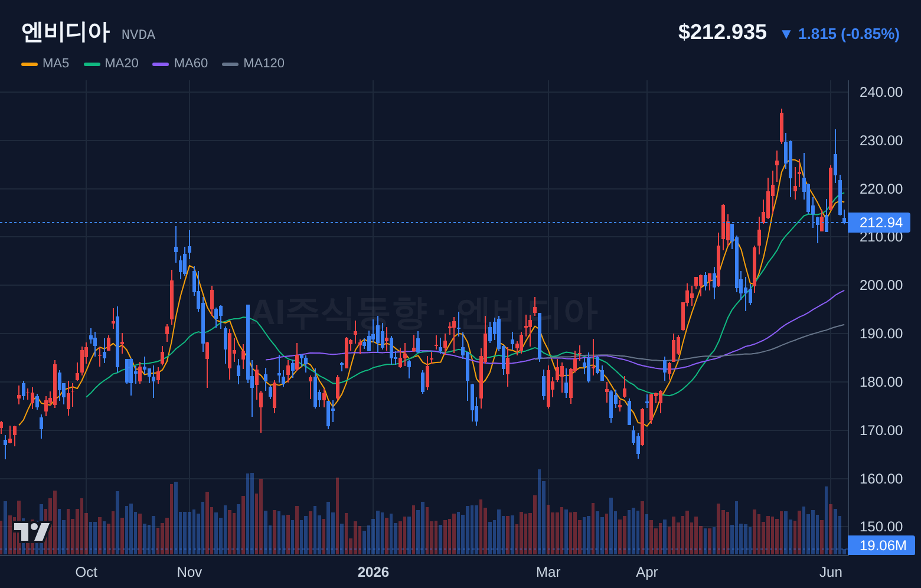Image resolution: width=921 pixels, height=588 pixels.
Task: Click the Jun time axis label
Action: tap(831, 572)
